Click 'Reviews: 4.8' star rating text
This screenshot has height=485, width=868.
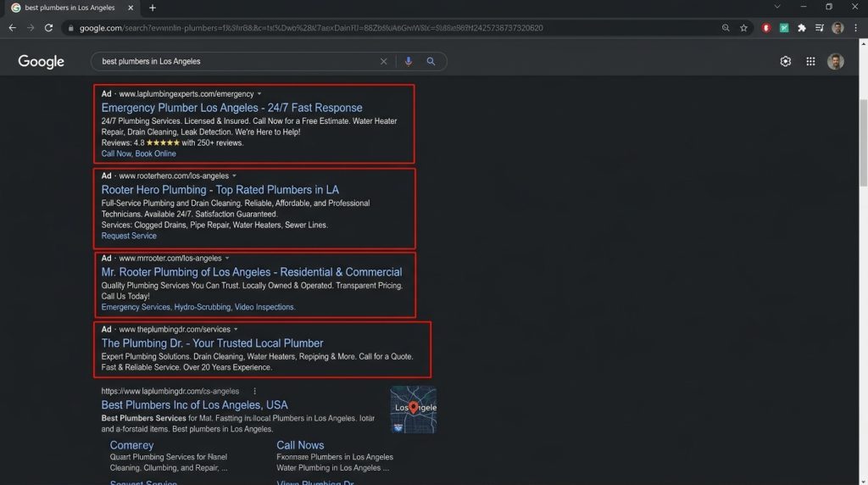point(172,142)
